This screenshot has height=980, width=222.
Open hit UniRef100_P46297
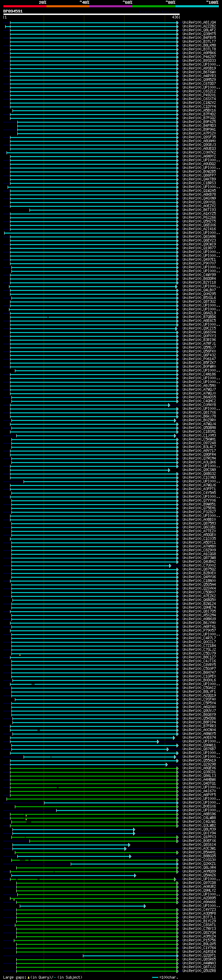coord(199,57)
